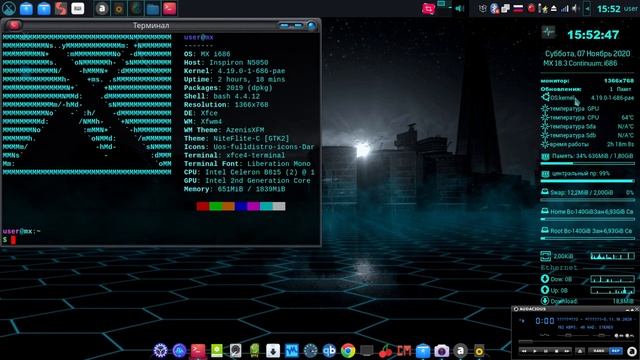Open the purple camera icon in dock
This screenshot has height=360, width=640.
tap(441, 350)
